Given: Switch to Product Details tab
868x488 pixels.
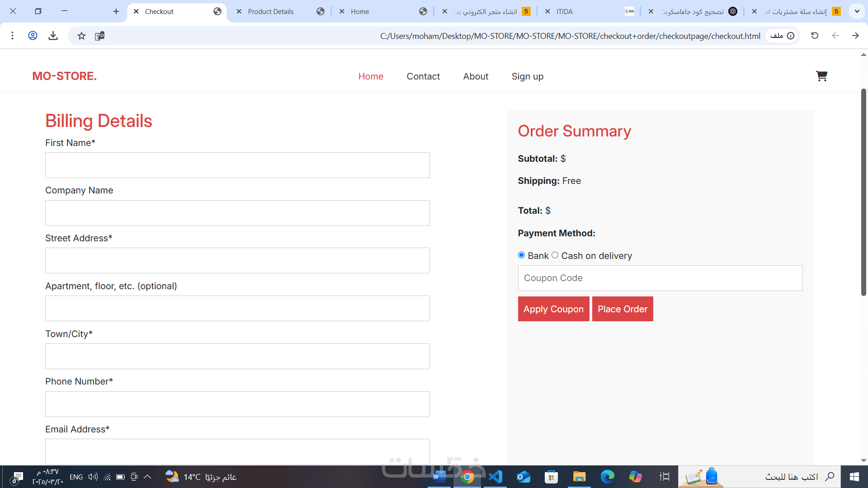Looking at the screenshot, I should [271, 11].
